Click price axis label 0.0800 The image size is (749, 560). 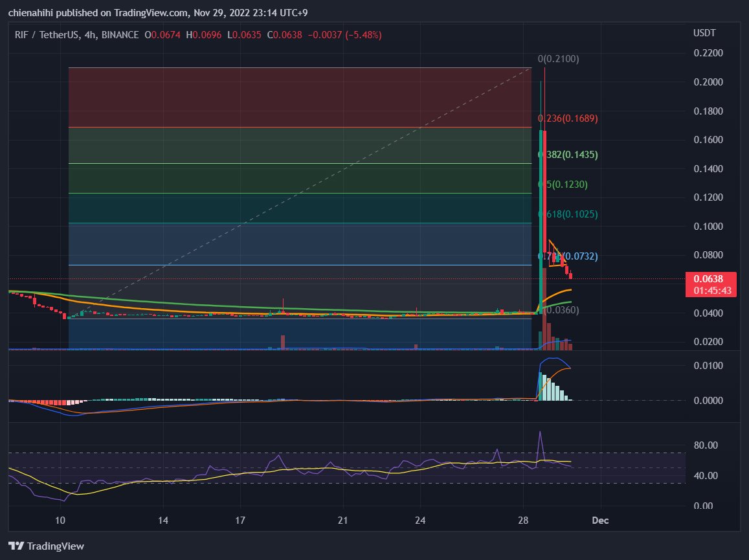click(708, 254)
